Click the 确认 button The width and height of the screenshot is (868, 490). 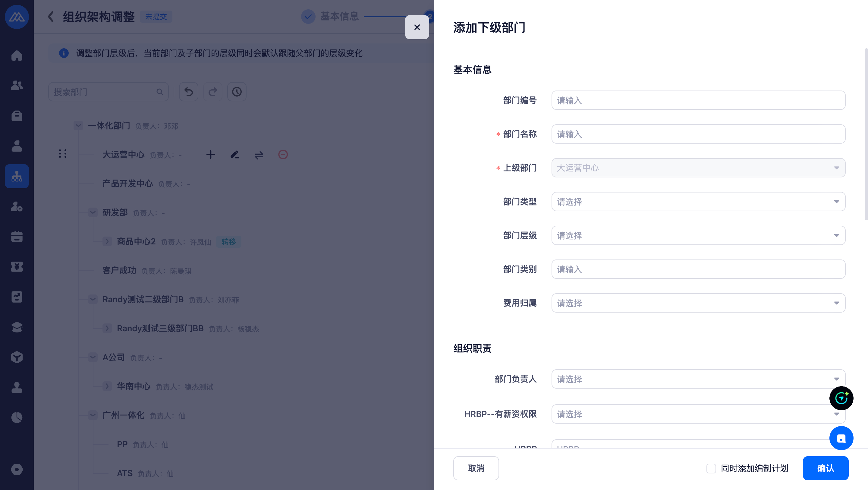coord(825,468)
